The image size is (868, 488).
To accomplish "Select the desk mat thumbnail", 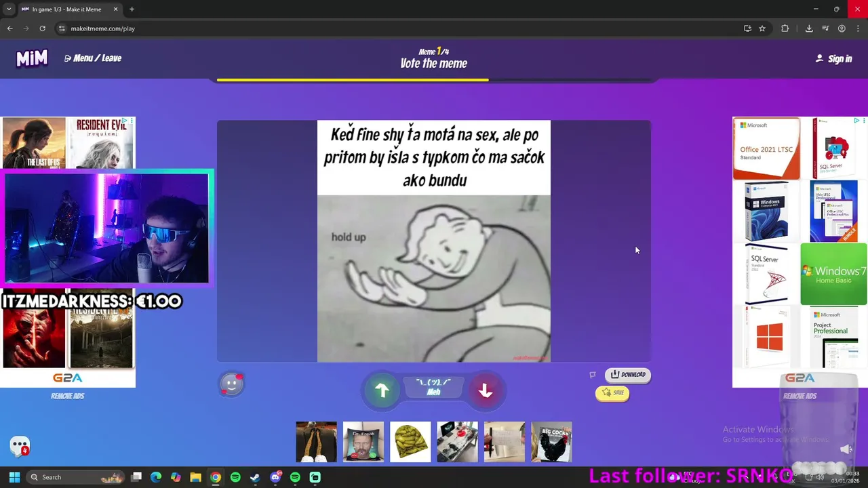I will (x=457, y=442).
